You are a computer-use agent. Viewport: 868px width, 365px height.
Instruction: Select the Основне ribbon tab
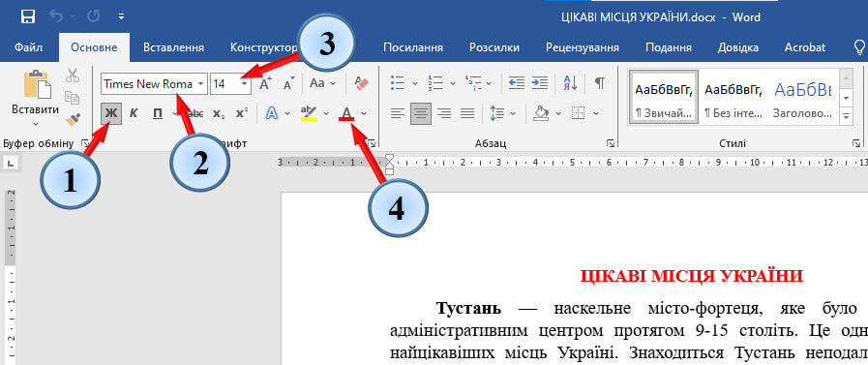94,47
